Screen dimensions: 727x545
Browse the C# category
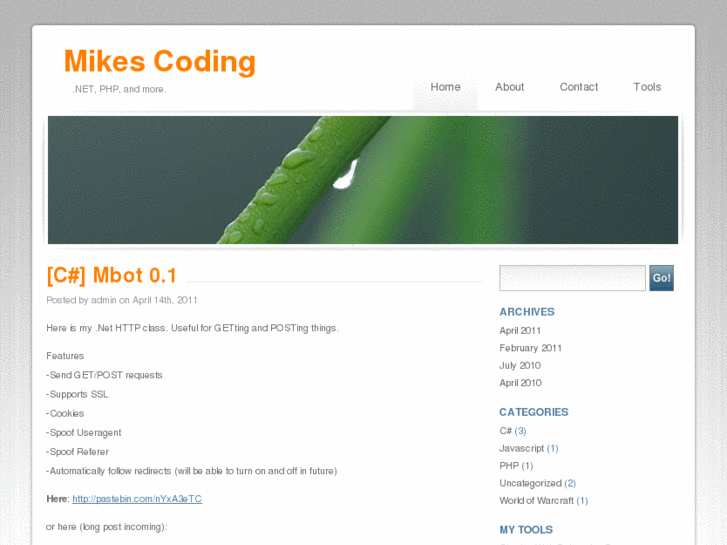tap(505, 431)
